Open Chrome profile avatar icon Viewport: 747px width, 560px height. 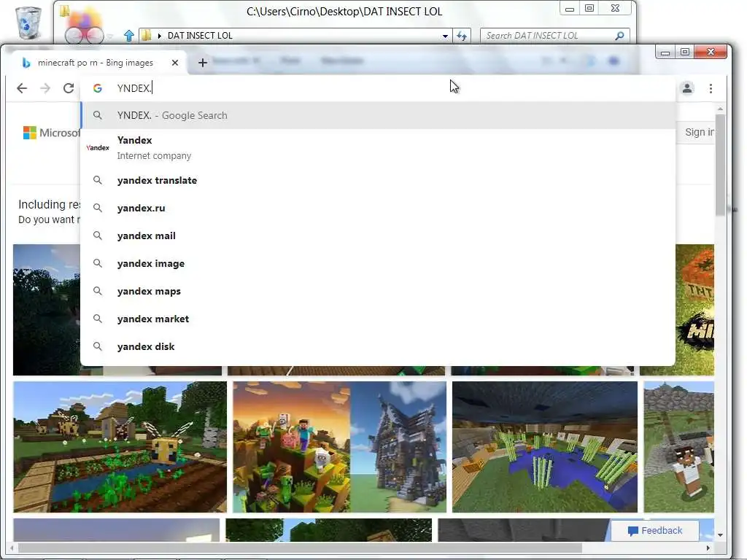pos(687,88)
